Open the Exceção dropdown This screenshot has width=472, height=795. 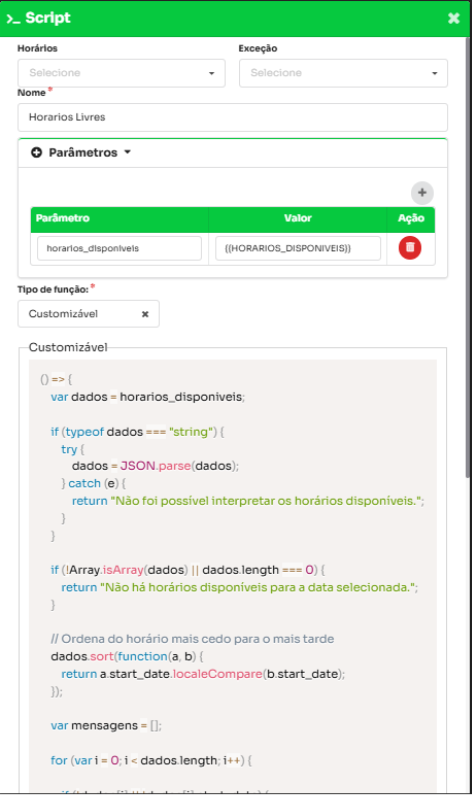[343, 73]
